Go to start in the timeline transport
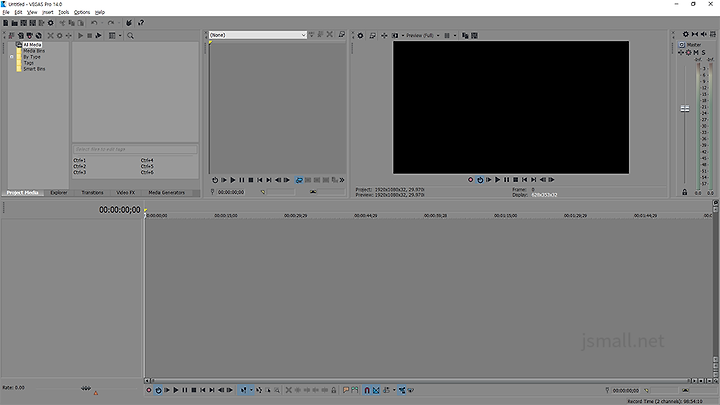Image resolution: width=720 pixels, height=405 pixels. 202,390
